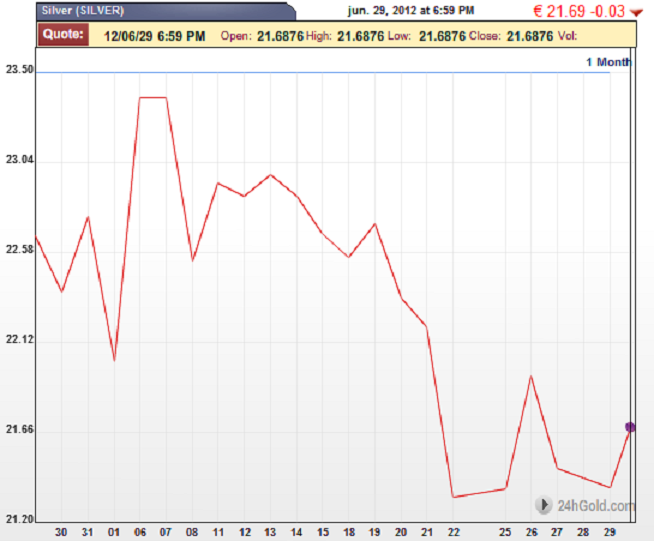Click the 22.12 y-axis label
The height and width of the screenshot is (541, 654).
click(x=20, y=339)
